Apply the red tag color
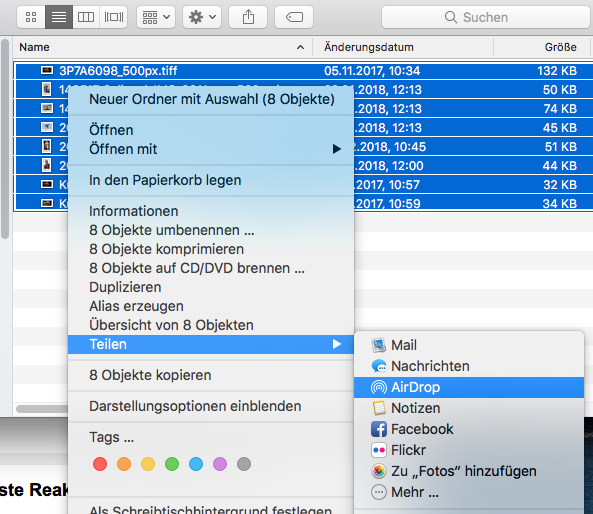 [100, 464]
